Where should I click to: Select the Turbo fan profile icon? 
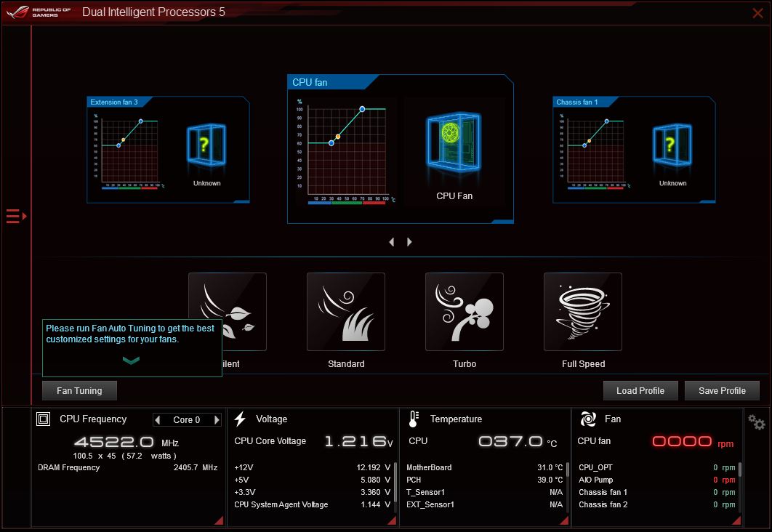point(464,311)
